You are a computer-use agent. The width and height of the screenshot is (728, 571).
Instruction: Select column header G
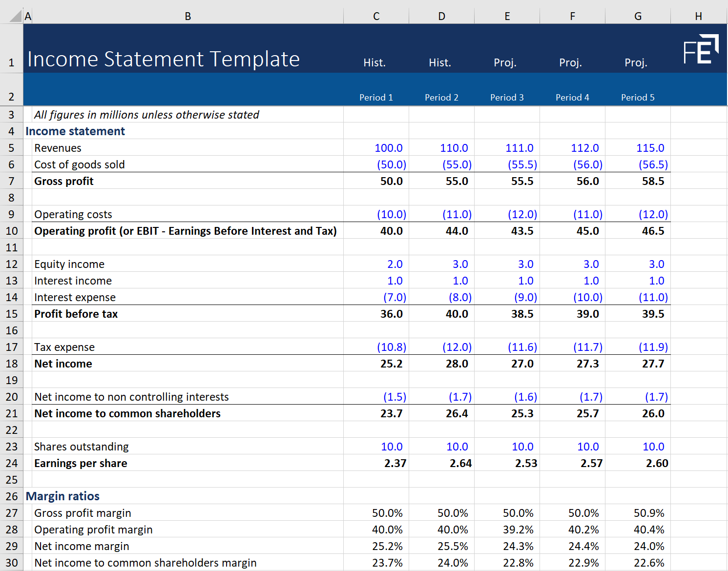637,16
